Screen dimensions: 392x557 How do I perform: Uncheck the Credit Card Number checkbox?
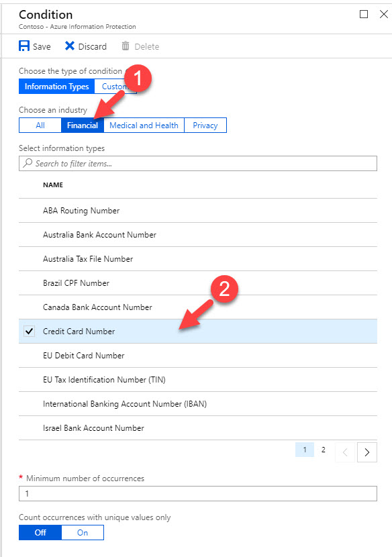coord(29,331)
